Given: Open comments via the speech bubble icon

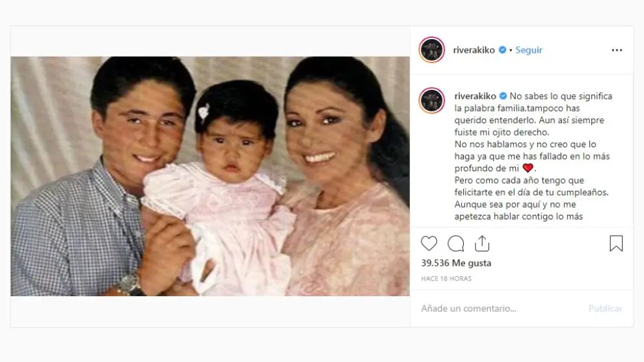Looking at the screenshot, I should 455,244.
